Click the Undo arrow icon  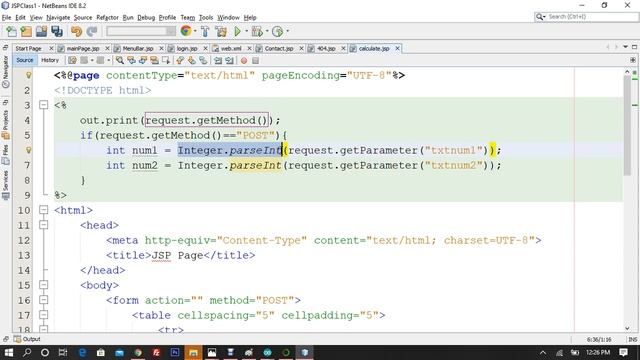(x=76, y=31)
